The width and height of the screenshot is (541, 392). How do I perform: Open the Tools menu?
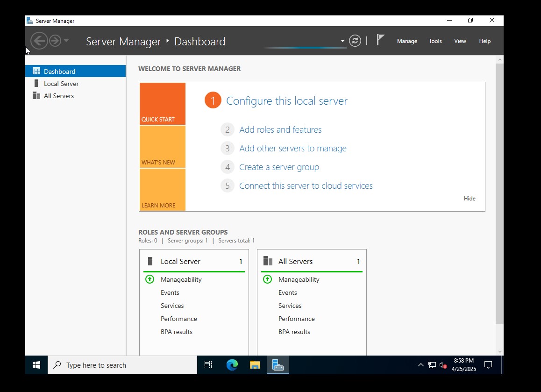(435, 41)
